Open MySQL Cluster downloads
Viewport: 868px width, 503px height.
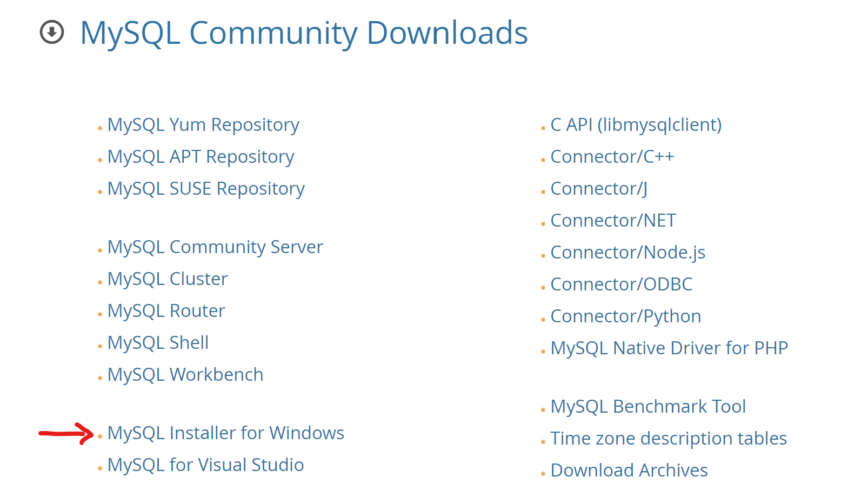167,279
